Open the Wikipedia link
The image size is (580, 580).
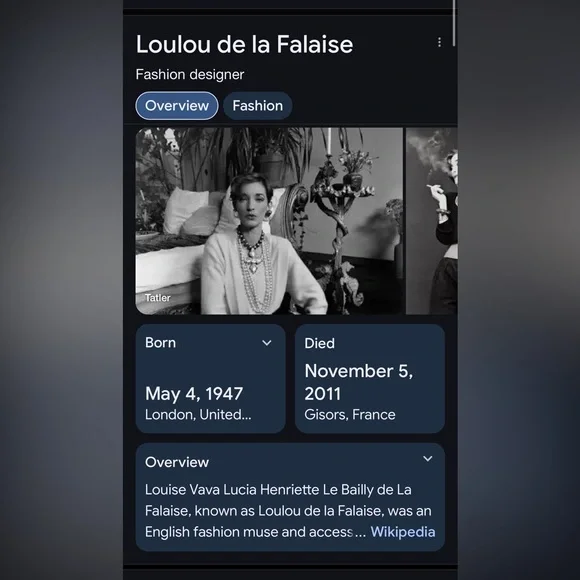(402, 532)
